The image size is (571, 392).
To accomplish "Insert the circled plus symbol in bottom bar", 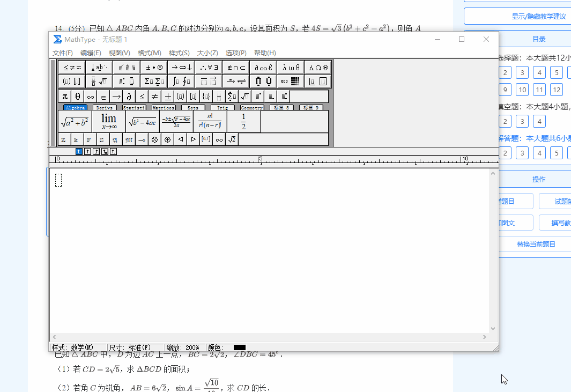I will pyautogui.click(x=167, y=139).
